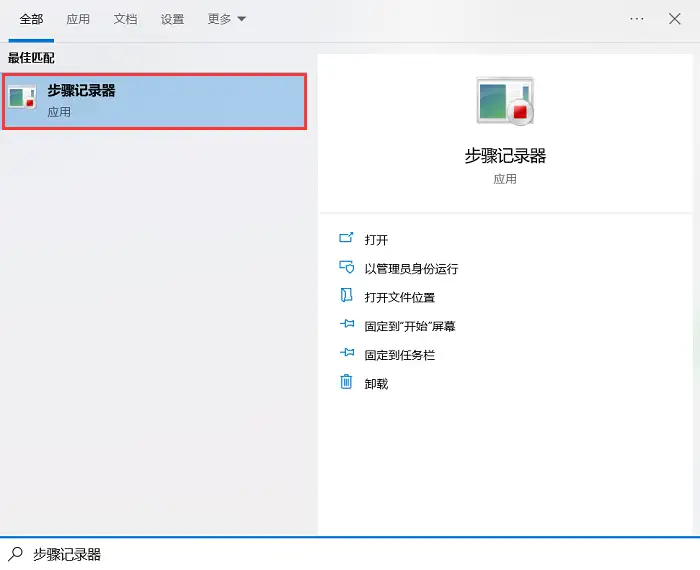
Task: Click the folder icon beside 打开文件位置
Action: coord(346,295)
